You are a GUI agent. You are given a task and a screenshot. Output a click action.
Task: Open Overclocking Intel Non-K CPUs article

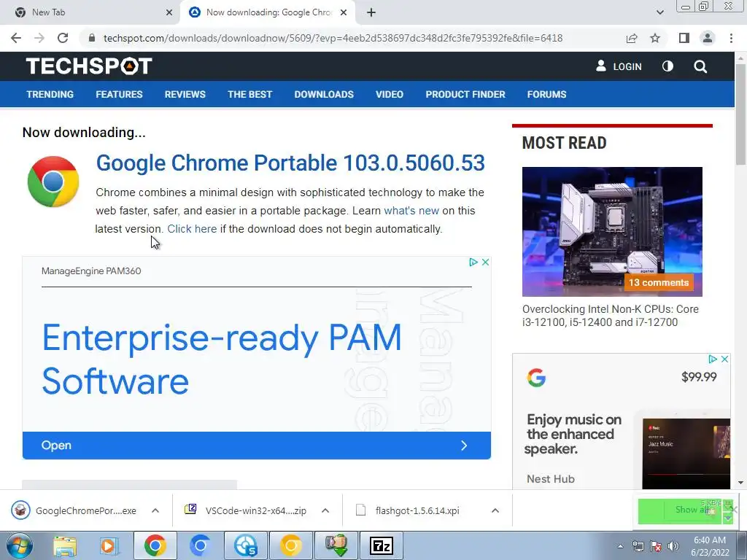[611, 316]
